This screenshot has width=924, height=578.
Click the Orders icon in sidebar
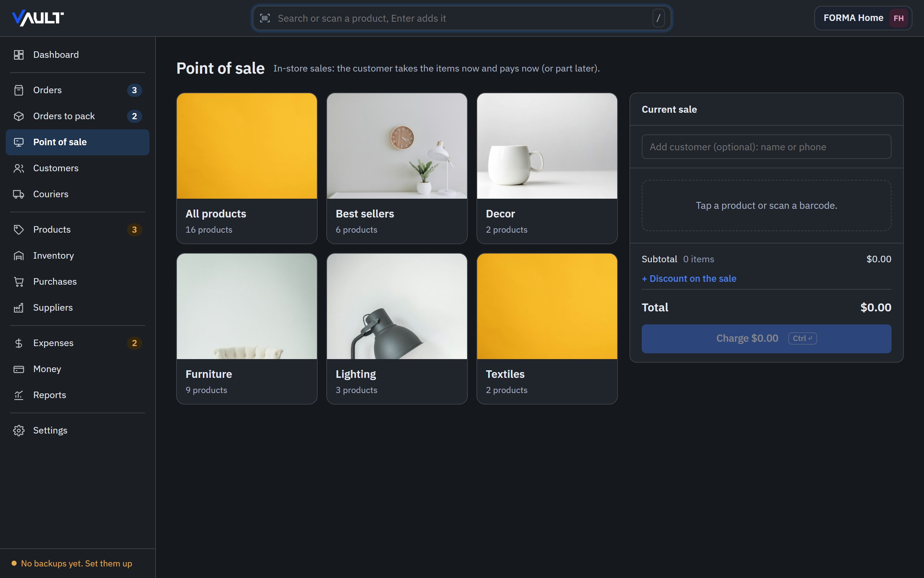(x=19, y=90)
